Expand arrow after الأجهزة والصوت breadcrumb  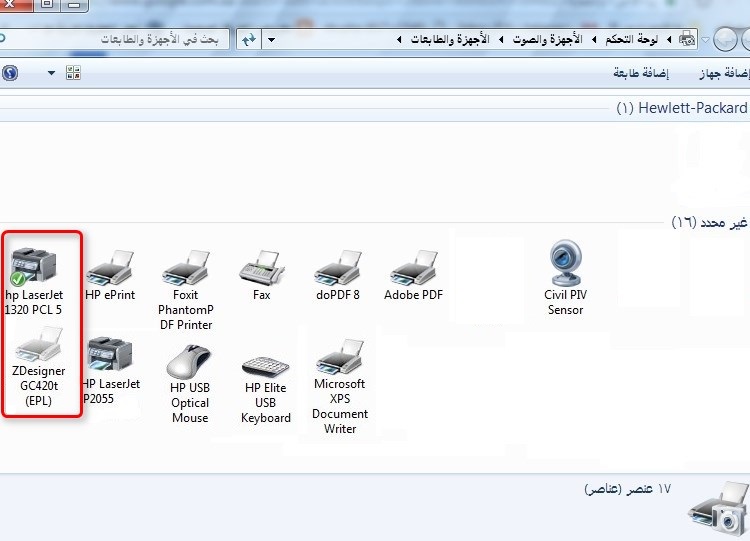501,40
